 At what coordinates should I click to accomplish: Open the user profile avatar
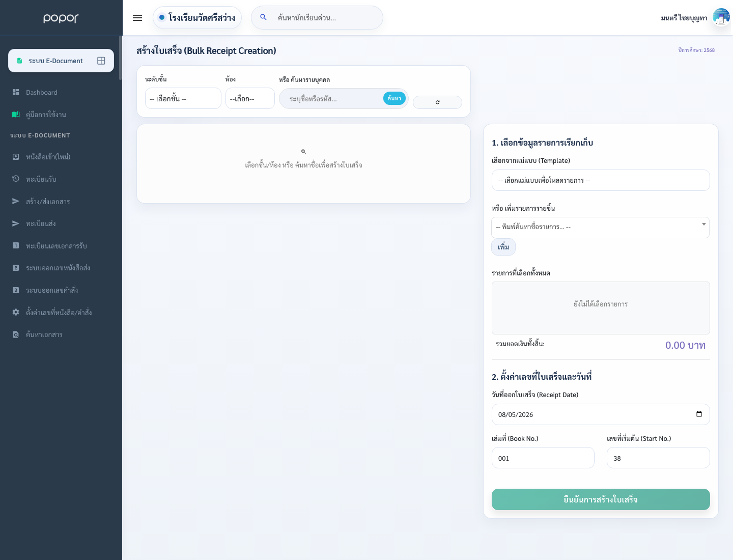tap(721, 17)
